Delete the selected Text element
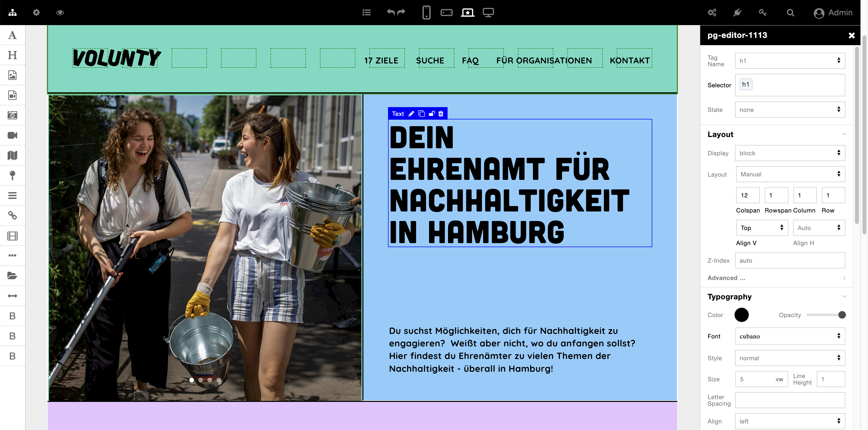The width and height of the screenshot is (868, 430). click(x=441, y=114)
